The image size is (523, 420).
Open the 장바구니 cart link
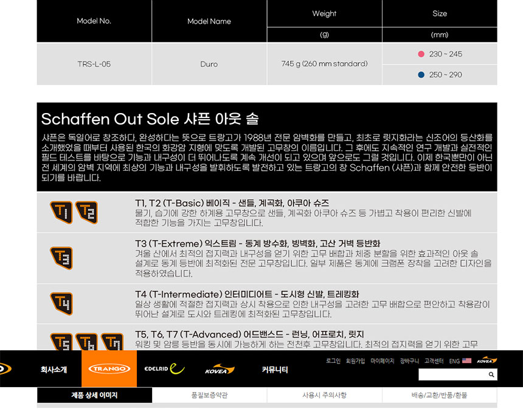pyautogui.click(x=409, y=361)
